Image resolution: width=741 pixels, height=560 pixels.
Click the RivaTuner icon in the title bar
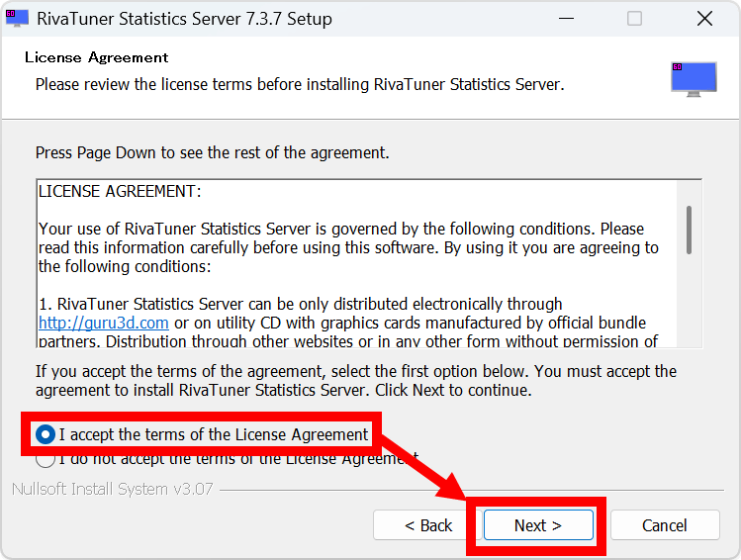17,19
